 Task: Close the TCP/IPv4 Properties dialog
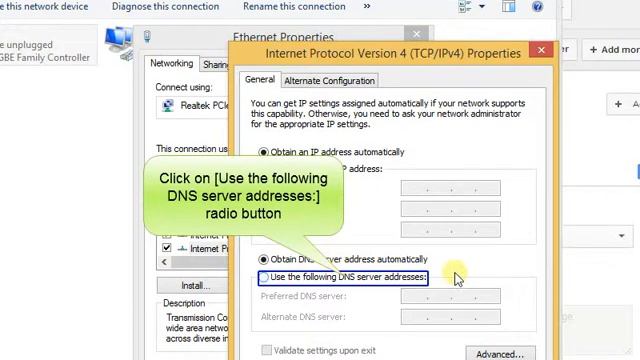coord(542,50)
